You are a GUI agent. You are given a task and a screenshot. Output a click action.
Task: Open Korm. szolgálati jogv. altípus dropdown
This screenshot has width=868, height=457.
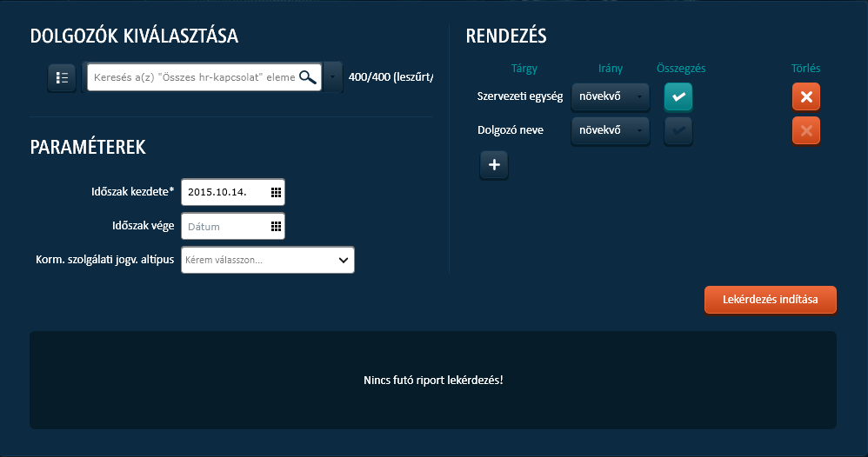click(x=267, y=260)
